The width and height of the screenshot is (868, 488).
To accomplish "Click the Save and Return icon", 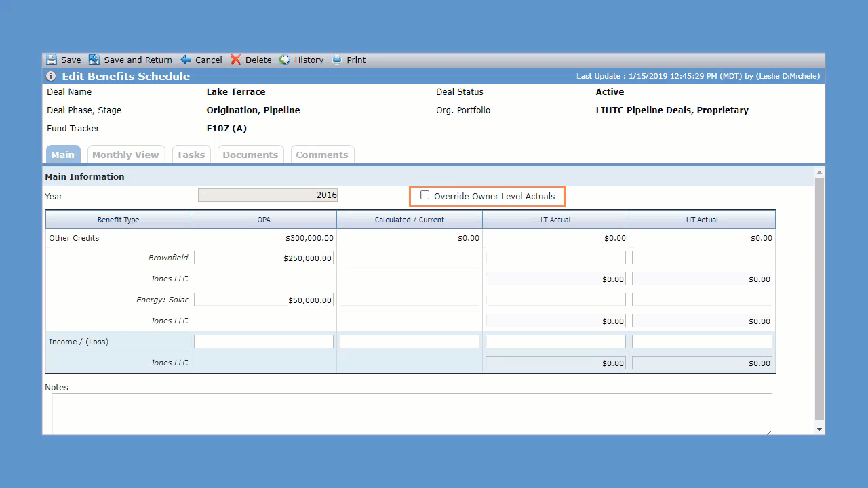I will click(94, 60).
